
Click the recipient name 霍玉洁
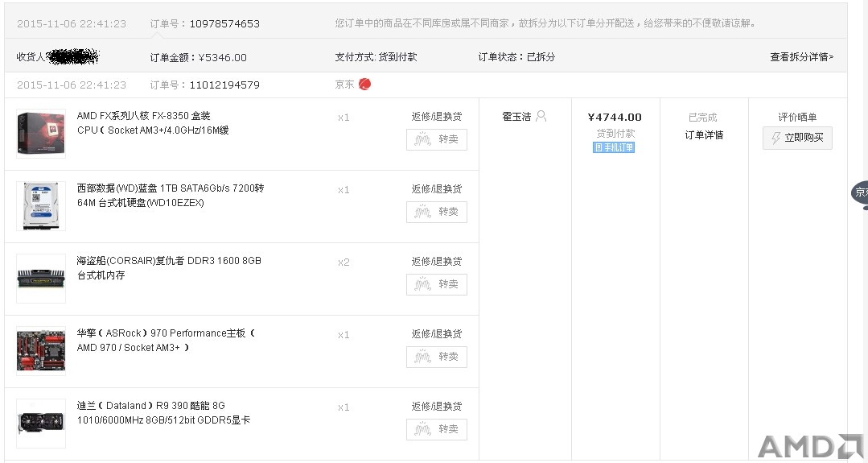[516, 116]
